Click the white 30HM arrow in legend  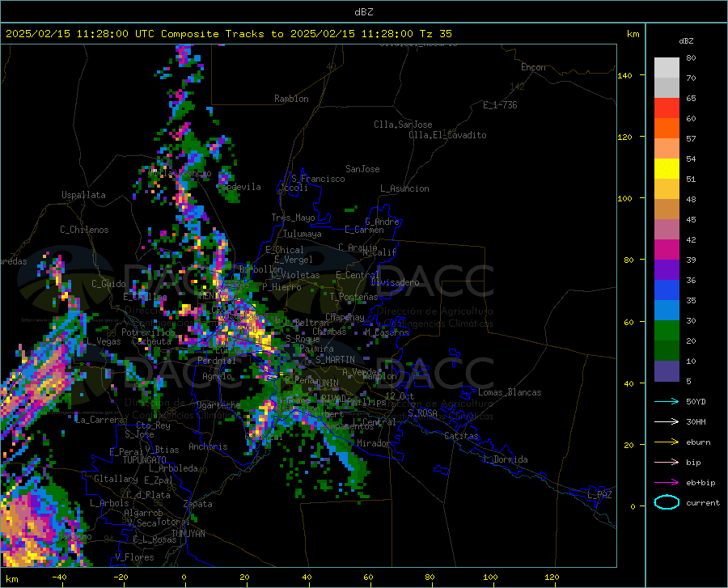(x=667, y=422)
